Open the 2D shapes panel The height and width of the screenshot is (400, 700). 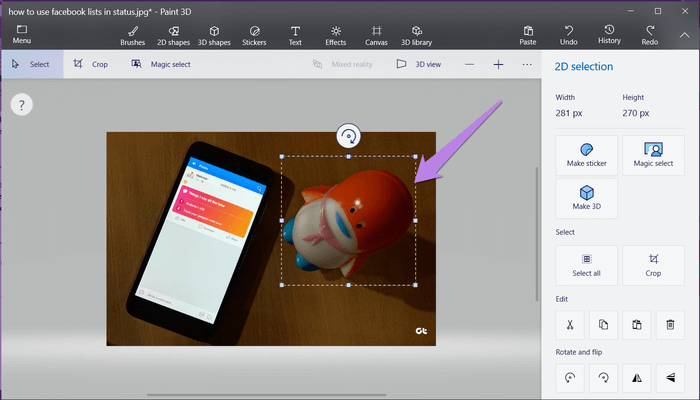pyautogui.click(x=174, y=35)
